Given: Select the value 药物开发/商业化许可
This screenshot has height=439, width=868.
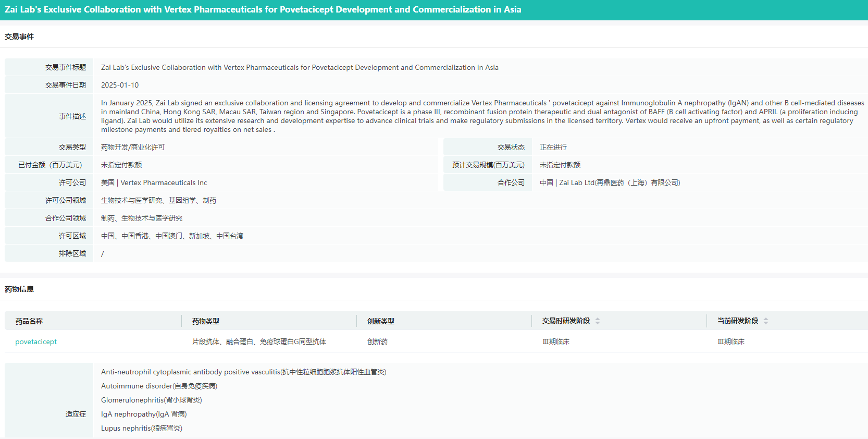Looking at the screenshot, I should tap(133, 147).
